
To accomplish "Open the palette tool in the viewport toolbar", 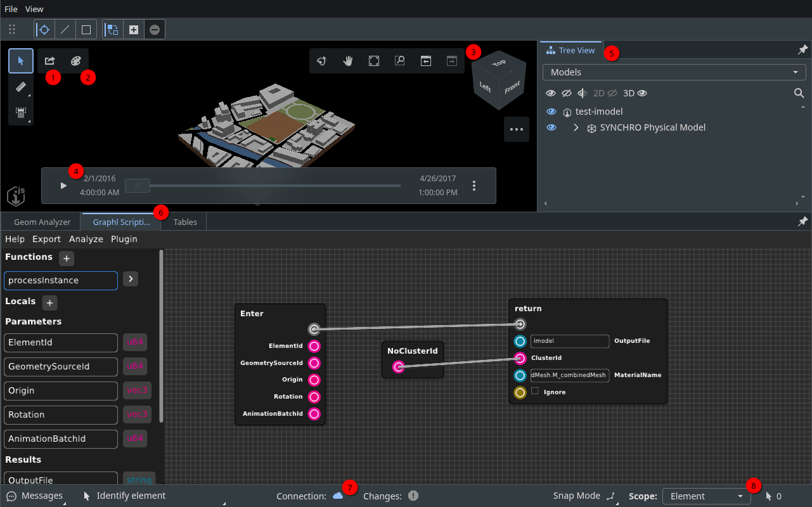I will tap(75, 60).
